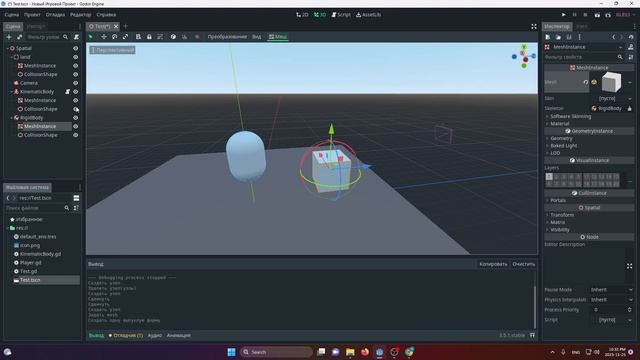Activate the Rotate mode tool
Image resolution: width=640 pixels, height=360 pixels.
click(x=115, y=37)
